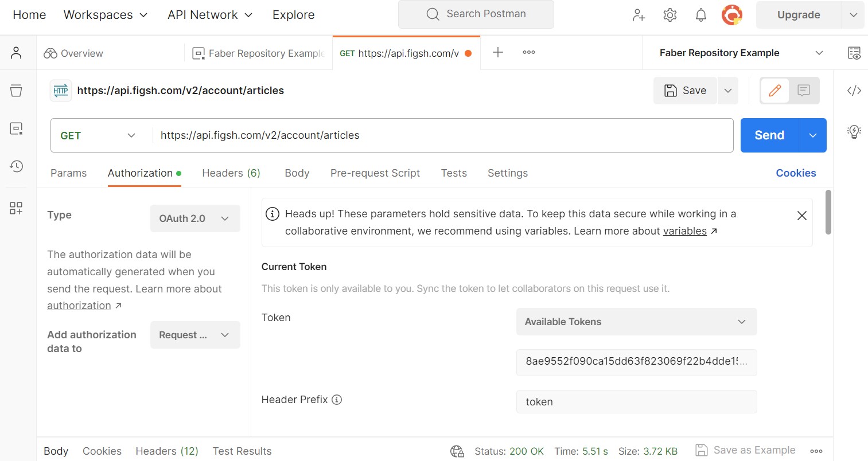This screenshot has height=461, width=868.
Task: Click the Header Prefix info icon
Action: (x=337, y=400)
